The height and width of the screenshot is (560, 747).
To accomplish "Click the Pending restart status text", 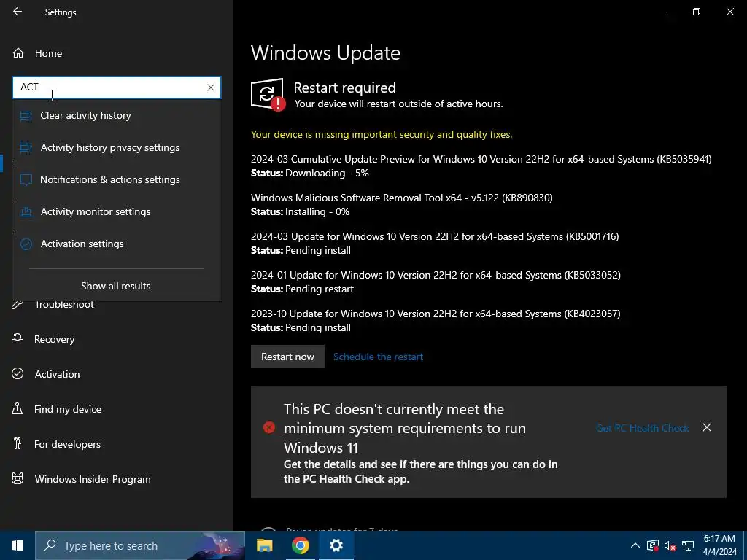I will point(320,289).
